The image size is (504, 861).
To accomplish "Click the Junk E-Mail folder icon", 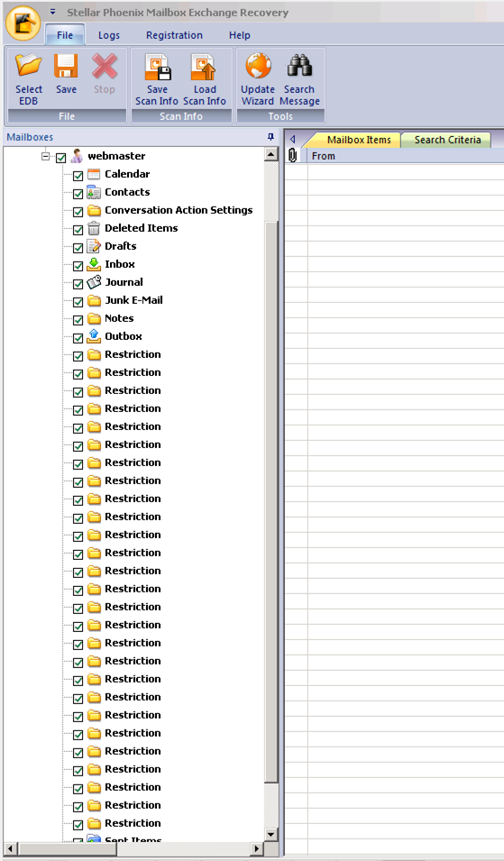I will (x=95, y=300).
